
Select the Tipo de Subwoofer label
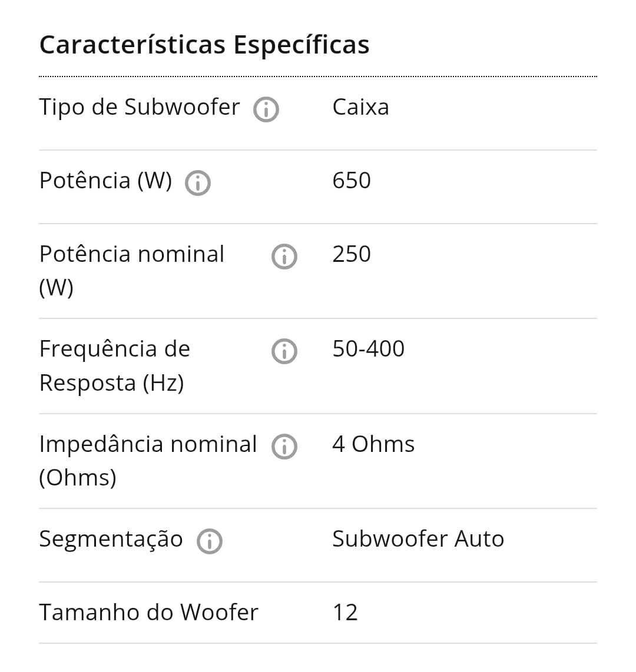pos(140,107)
